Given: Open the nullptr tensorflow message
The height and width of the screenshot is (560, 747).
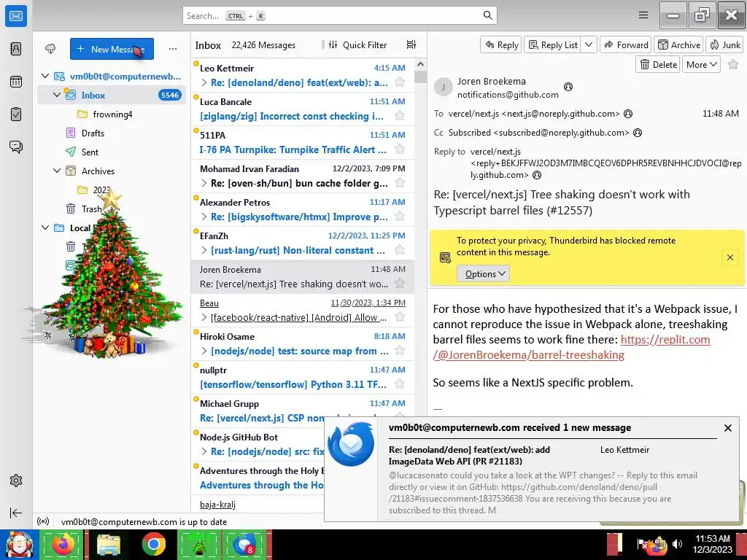Looking at the screenshot, I should click(303, 377).
